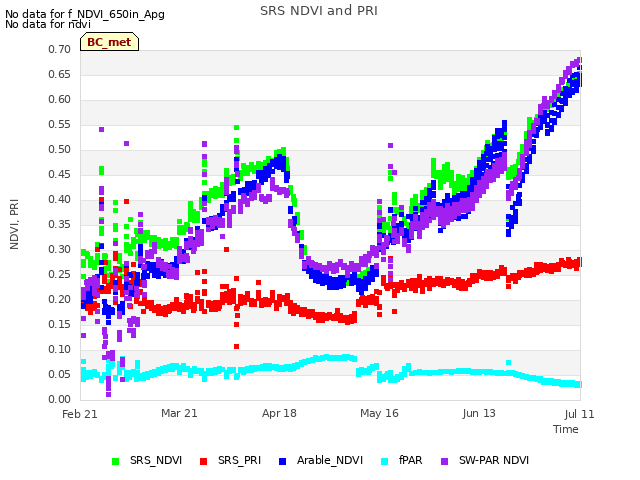Click the 0.65 y-axis tick label
The image size is (640, 480).
(x=60, y=74)
